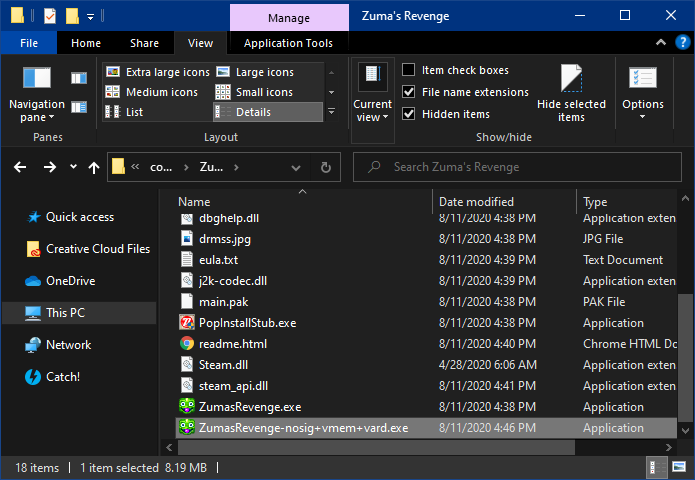Select readme.html Chrome icon
Image resolution: width=695 pixels, height=480 pixels.
187,343
